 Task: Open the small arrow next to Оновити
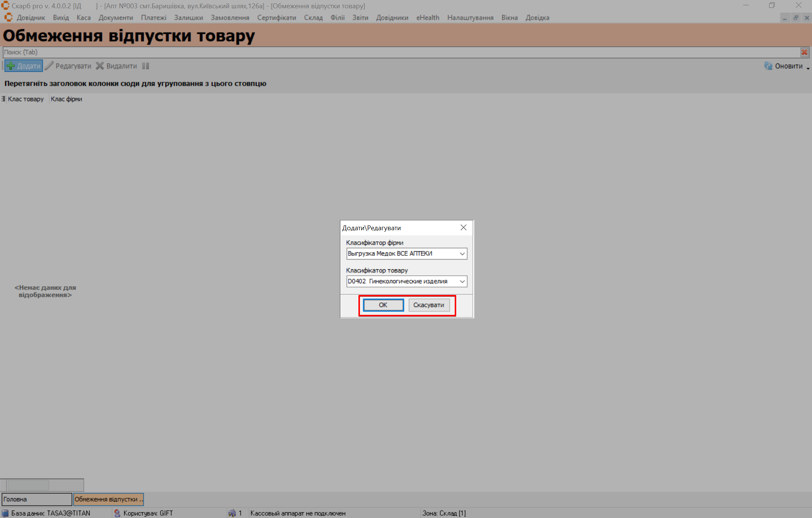click(808, 68)
